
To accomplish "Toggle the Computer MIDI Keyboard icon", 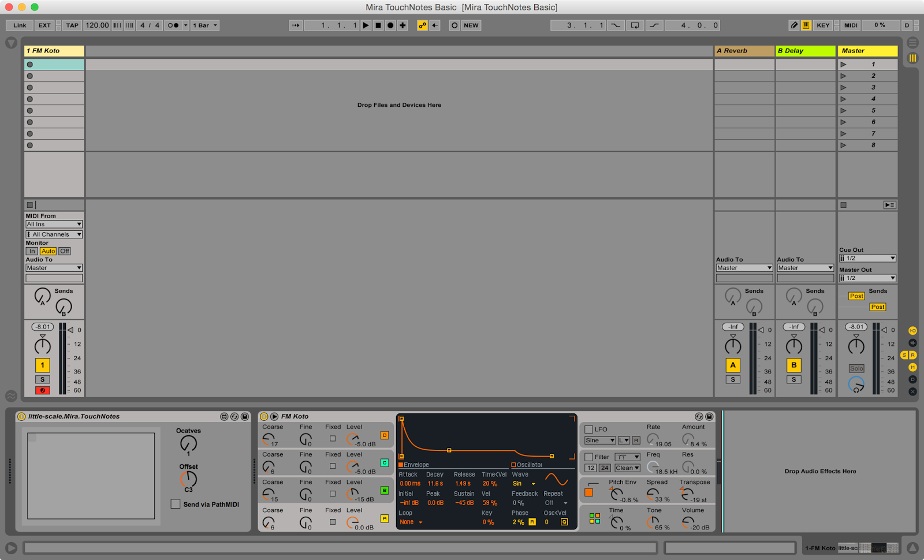I will pos(806,25).
